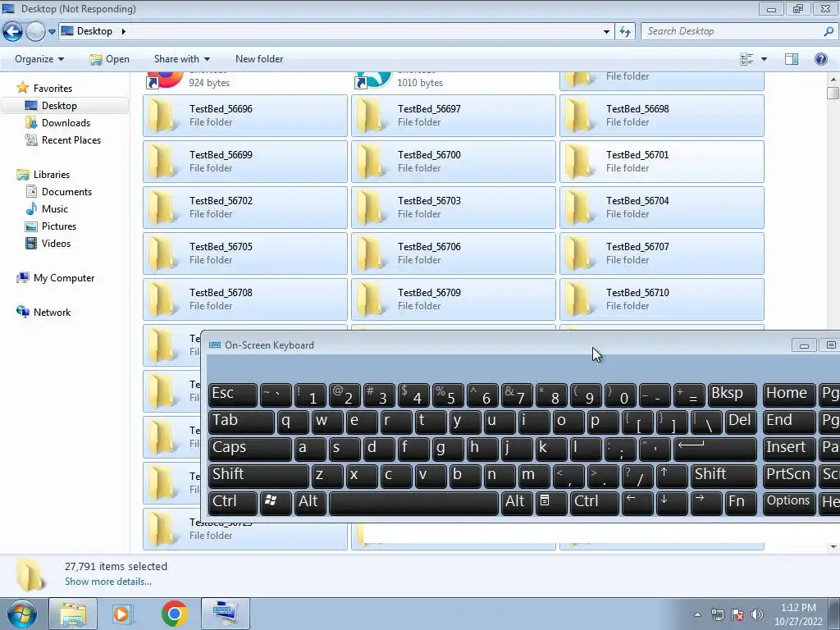
Task: Open the Share with menu
Action: [x=181, y=59]
